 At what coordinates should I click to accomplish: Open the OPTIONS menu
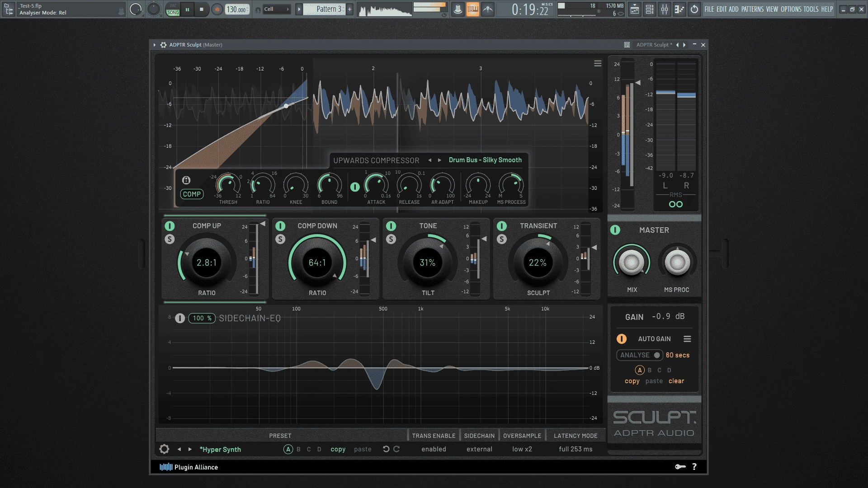(791, 9)
